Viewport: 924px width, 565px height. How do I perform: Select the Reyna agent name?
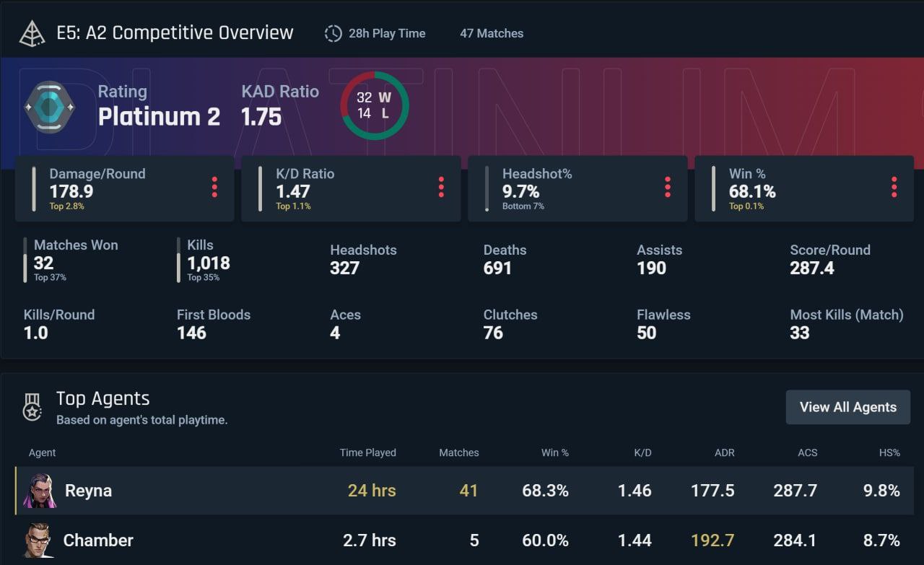click(88, 491)
